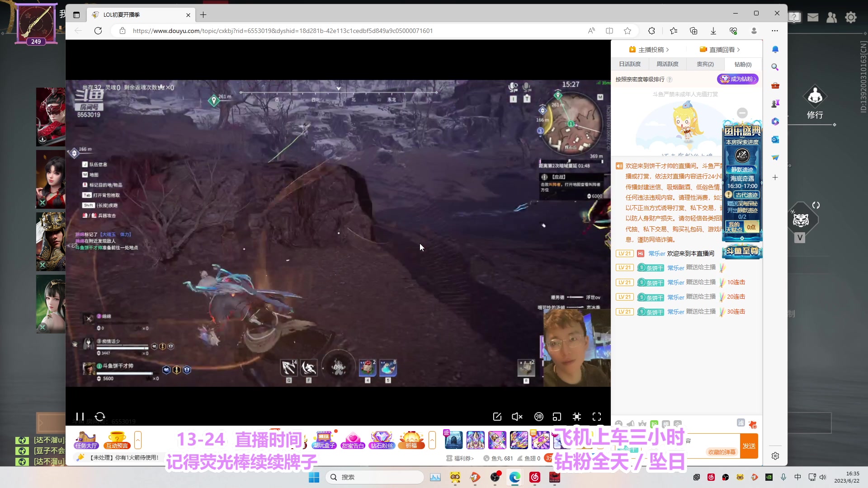Open 收藏的弹幕 saved danmaku

tap(722, 452)
